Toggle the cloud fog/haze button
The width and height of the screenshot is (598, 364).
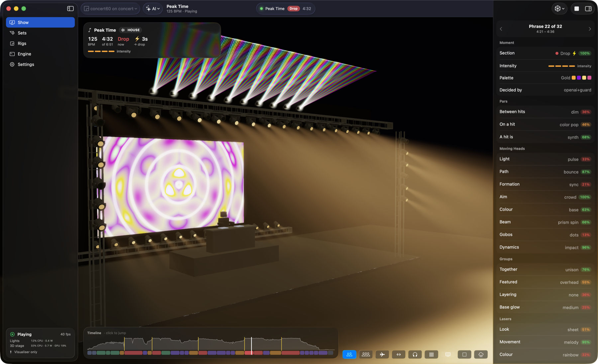click(x=481, y=354)
